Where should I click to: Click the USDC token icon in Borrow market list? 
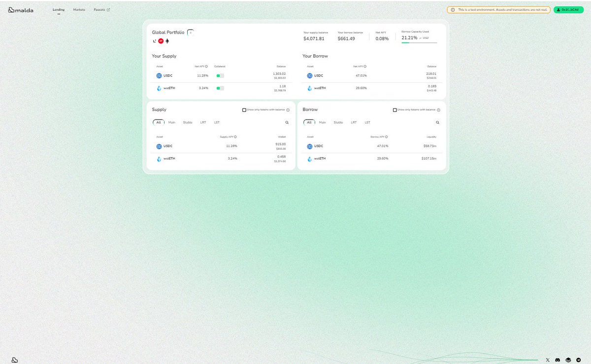(310, 146)
